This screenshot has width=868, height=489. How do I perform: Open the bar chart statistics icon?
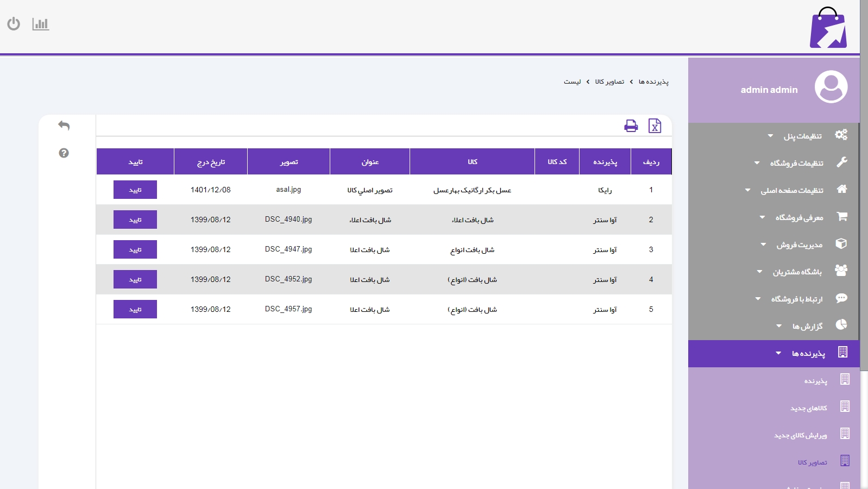(x=40, y=24)
